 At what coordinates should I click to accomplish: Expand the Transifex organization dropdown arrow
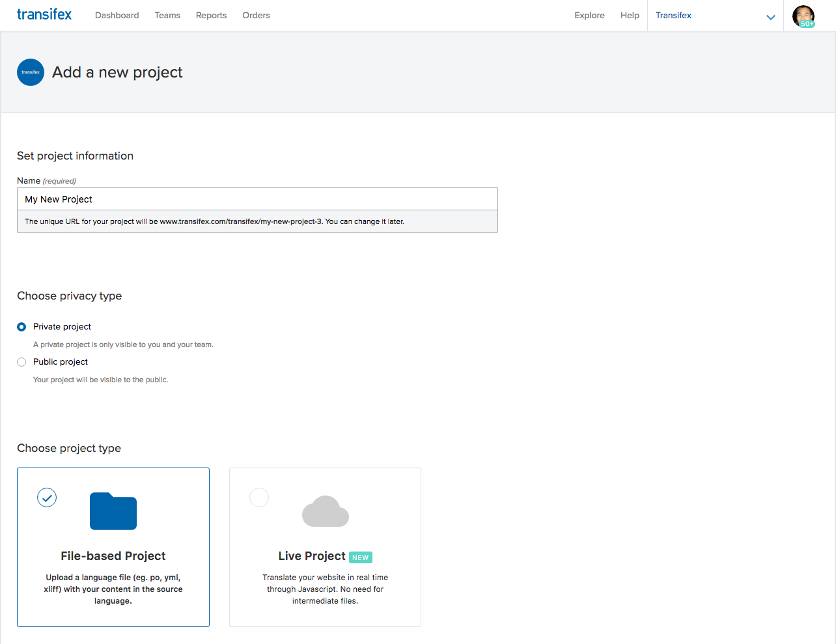(x=771, y=18)
